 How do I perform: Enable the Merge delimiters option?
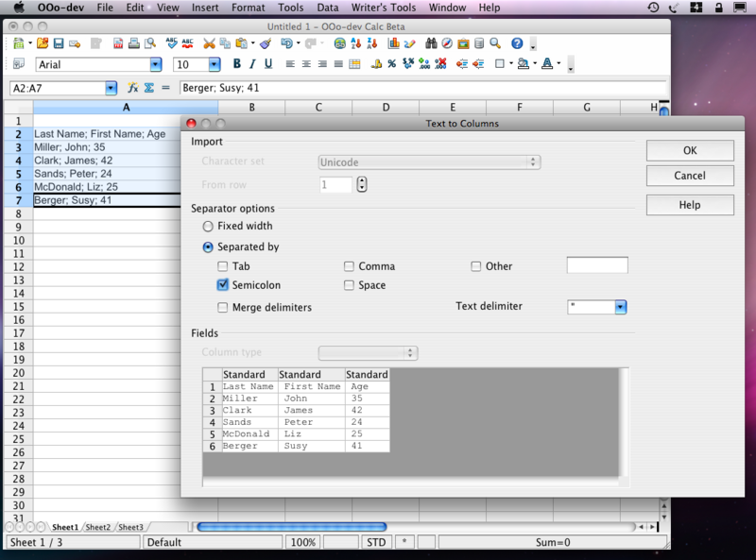coord(223,307)
